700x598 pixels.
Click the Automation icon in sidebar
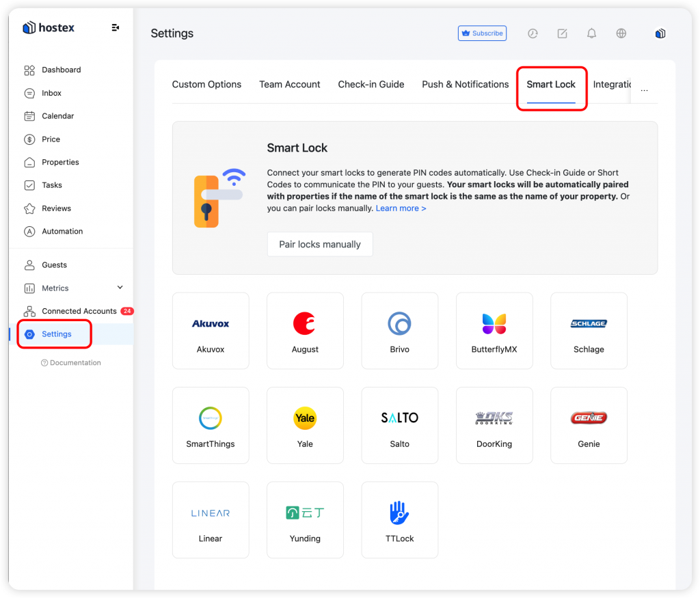click(x=29, y=231)
